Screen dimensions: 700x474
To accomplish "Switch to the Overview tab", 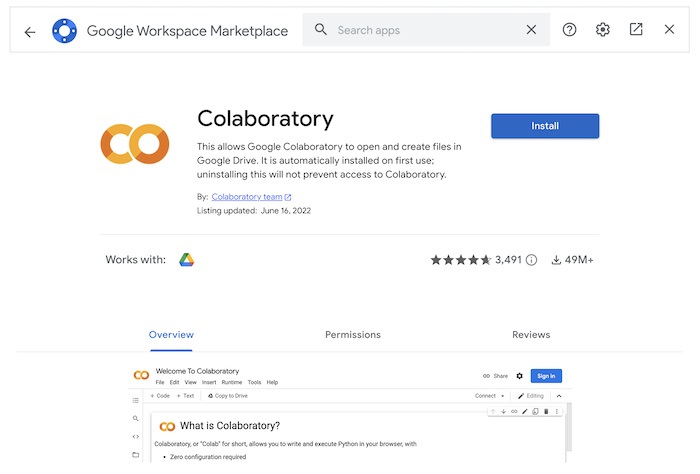I will [171, 335].
